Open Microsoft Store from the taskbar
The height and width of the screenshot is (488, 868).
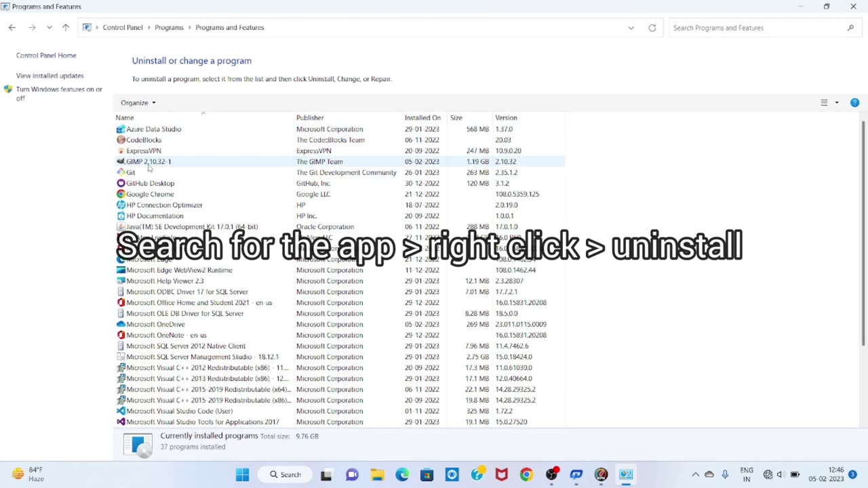427,474
